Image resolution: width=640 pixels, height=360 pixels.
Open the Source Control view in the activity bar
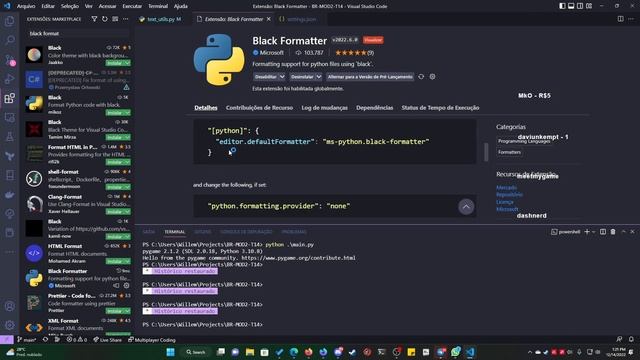click(9, 60)
